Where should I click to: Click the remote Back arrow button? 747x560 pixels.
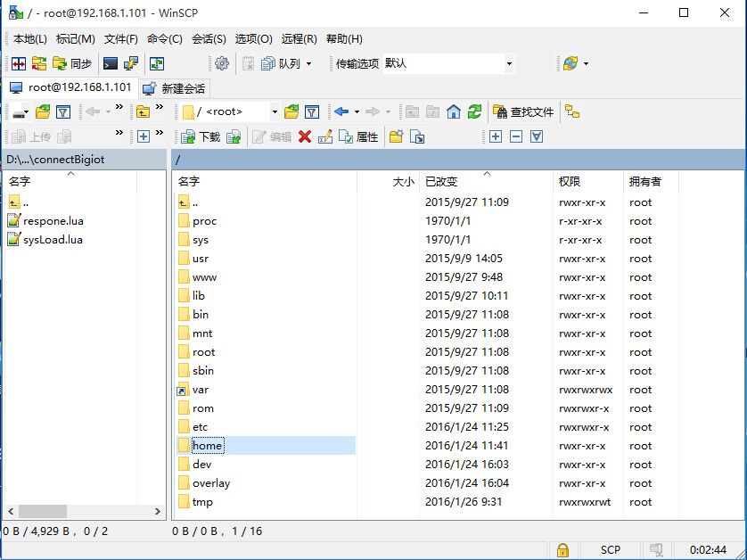pyautogui.click(x=341, y=112)
